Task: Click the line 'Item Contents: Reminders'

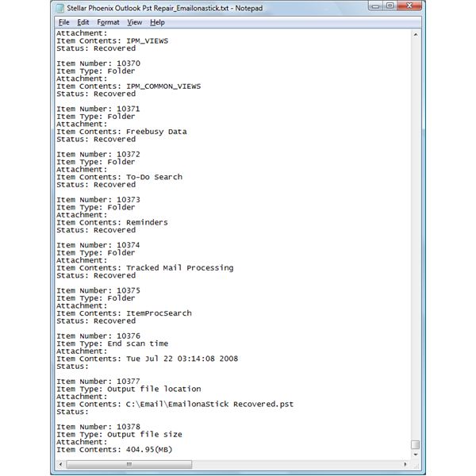Action: point(113,222)
